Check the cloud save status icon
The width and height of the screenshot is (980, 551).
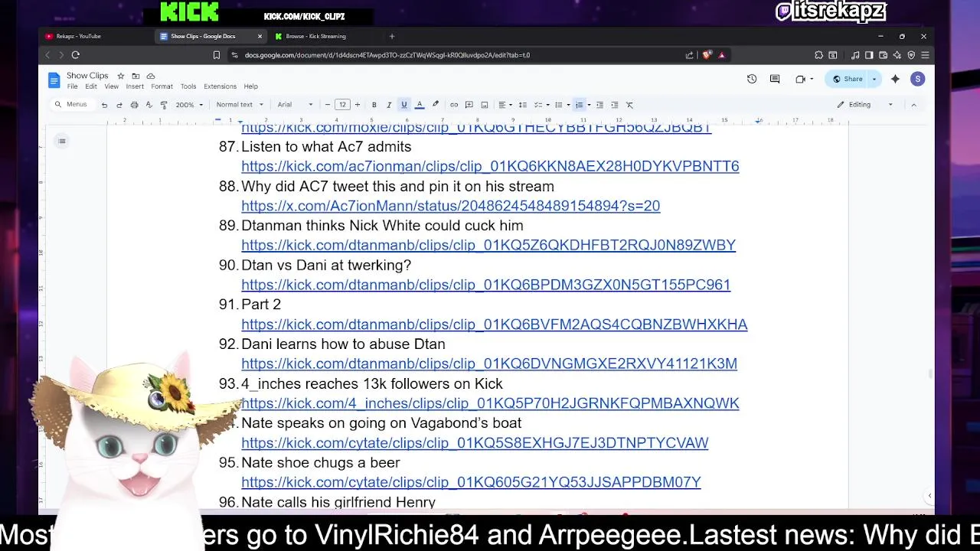(x=151, y=76)
